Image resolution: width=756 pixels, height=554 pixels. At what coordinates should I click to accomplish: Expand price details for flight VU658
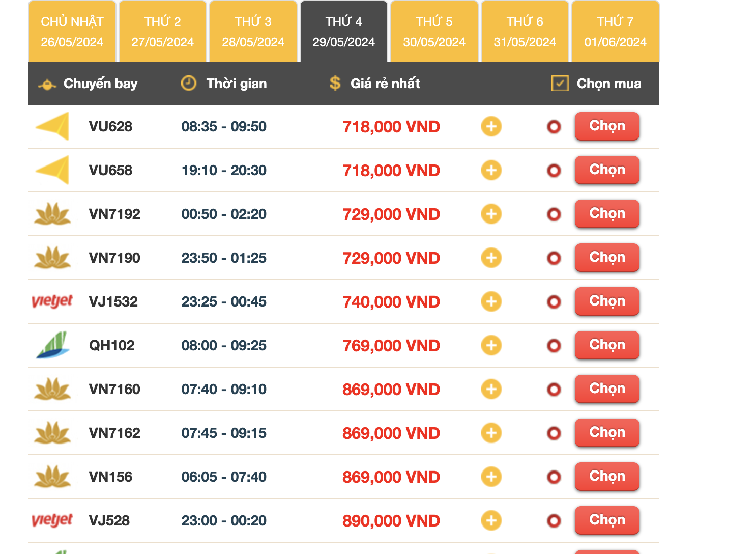click(491, 170)
